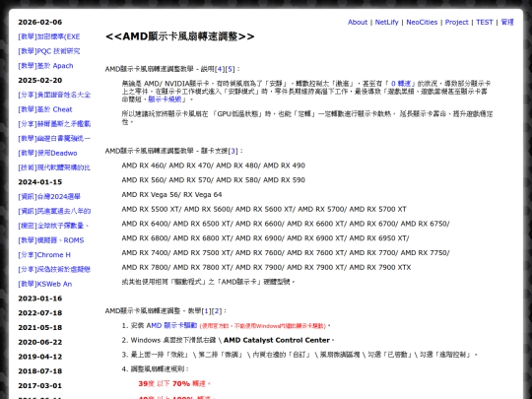Expand the 2018-07-18 date section
Viewport: 532px width, 399px height.
tap(40, 371)
